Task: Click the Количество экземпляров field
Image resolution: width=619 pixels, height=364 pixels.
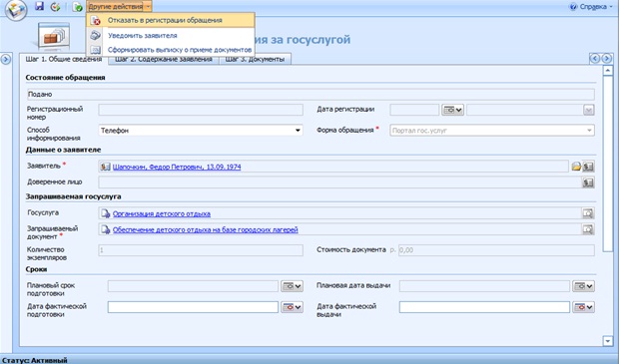Action: (x=201, y=250)
